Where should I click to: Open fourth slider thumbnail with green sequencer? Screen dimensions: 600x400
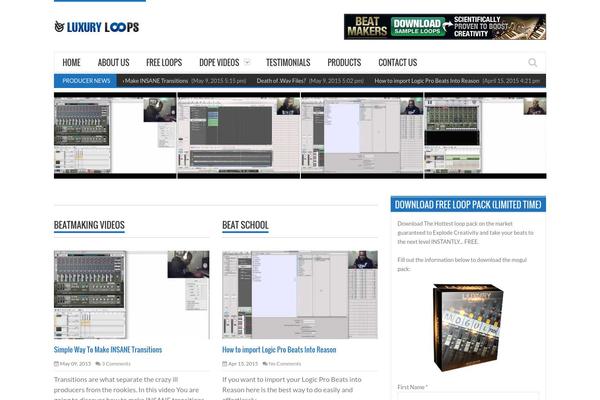[x=485, y=135]
